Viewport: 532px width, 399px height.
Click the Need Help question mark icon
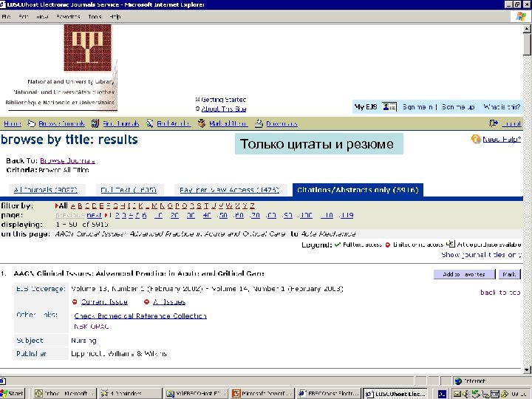476,139
